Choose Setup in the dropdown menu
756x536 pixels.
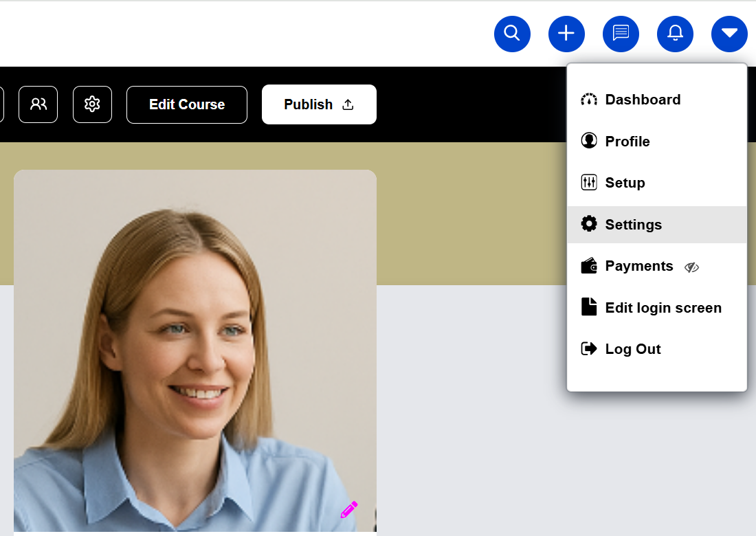(x=625, y=183)
